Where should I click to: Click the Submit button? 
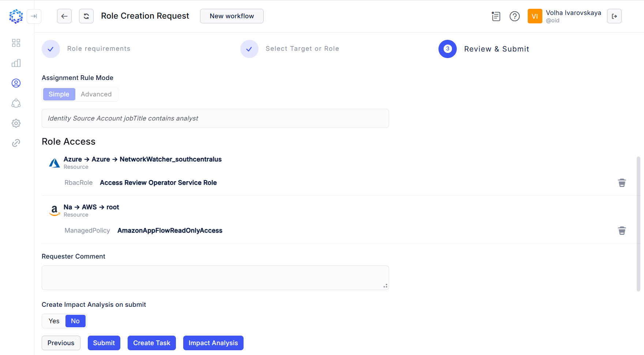point(104,343)
